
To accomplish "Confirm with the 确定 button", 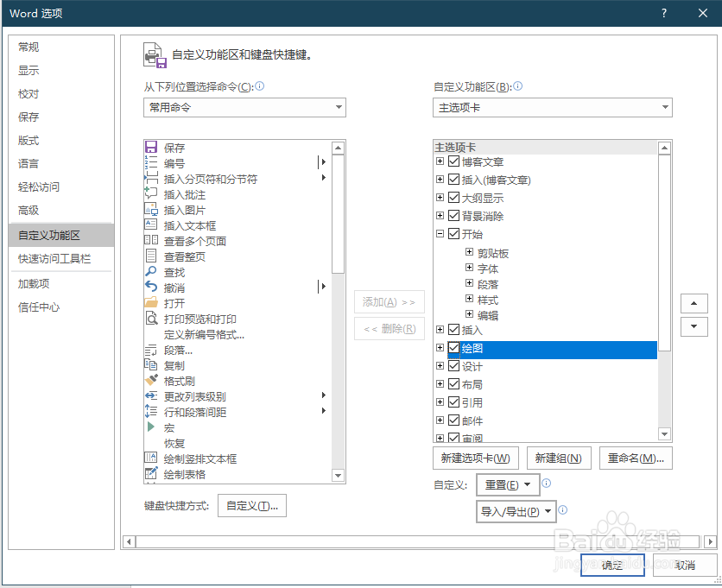I will click(612, 565).
